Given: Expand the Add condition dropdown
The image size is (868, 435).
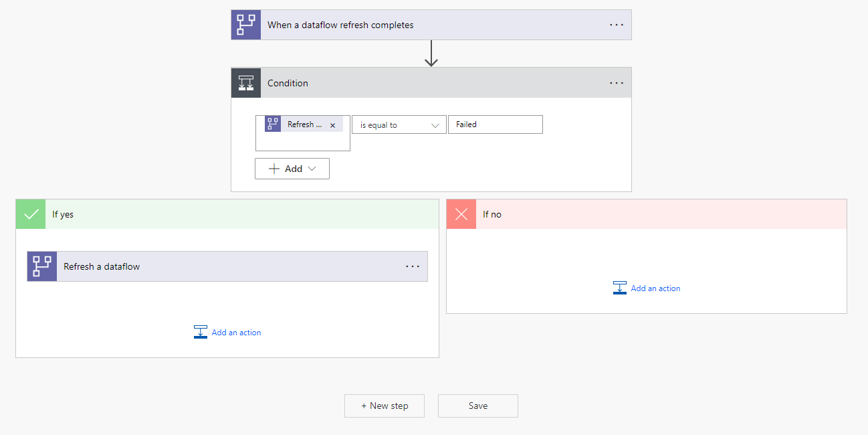Looking at the screenshot, I should (x=292, y=169).
